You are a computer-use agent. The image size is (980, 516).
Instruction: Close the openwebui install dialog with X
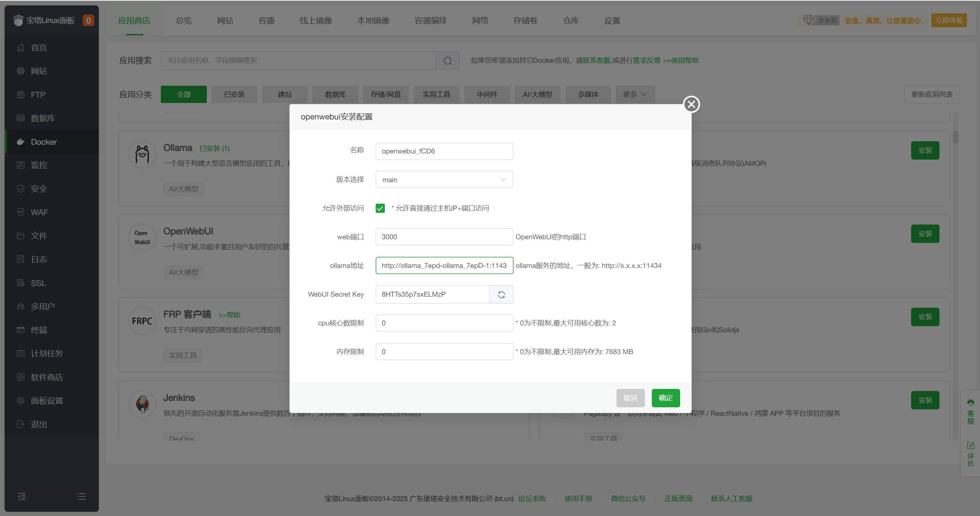pos(691,104)
